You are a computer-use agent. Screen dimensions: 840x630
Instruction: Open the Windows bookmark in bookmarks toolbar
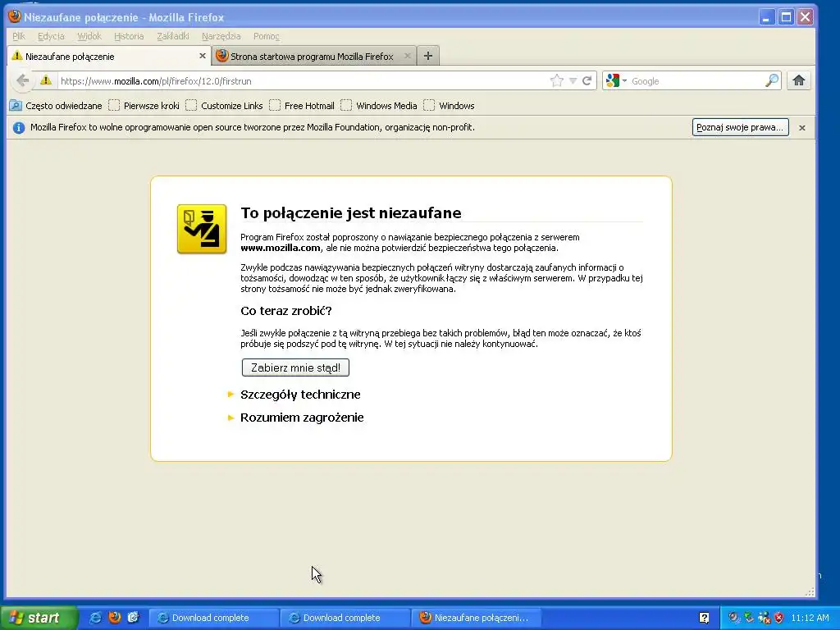coord(450,106)
